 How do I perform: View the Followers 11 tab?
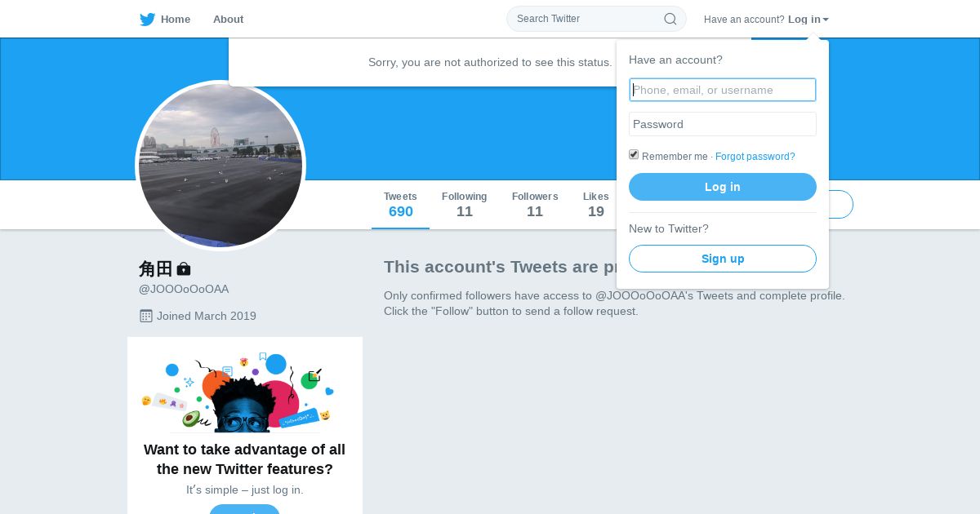pyautogui.click(x=535, y=205)
